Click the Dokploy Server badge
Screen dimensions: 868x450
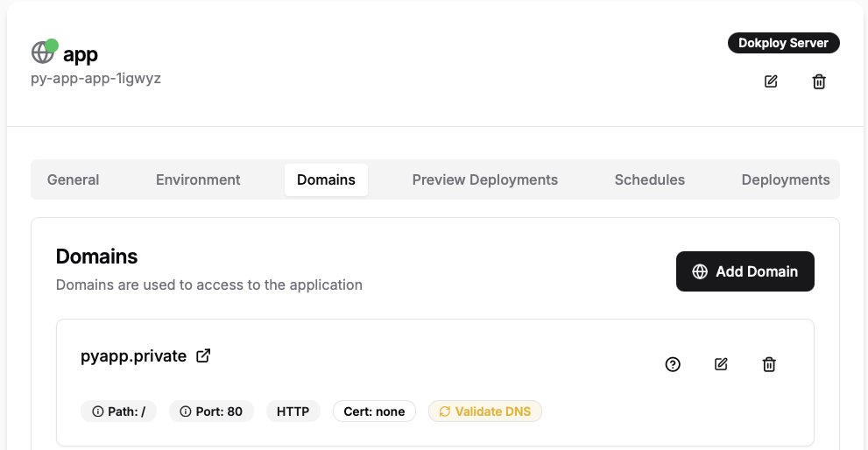783,43
